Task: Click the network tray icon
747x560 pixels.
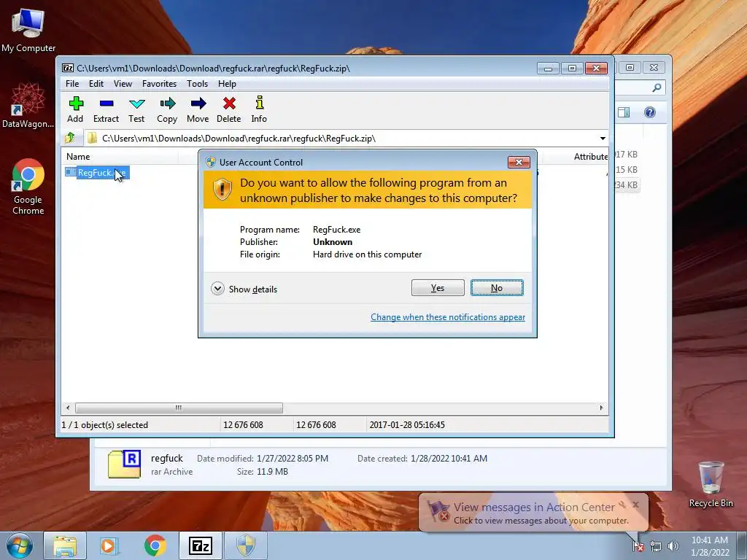Action: tap(656, 547)
